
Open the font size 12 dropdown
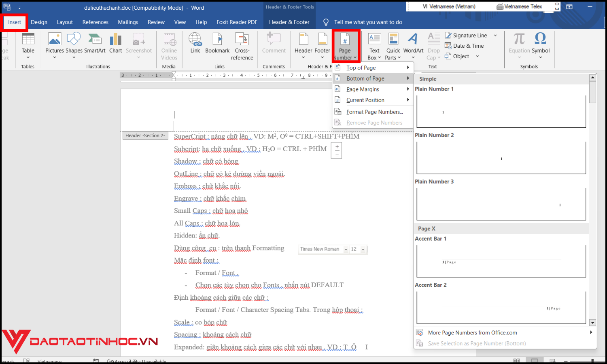(363, 250)
